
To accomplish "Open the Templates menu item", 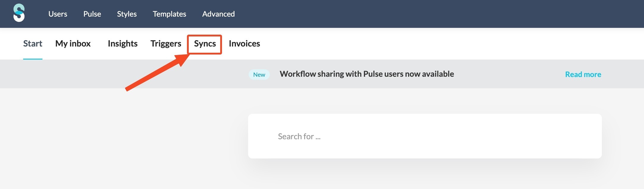I will coord(169,14).
